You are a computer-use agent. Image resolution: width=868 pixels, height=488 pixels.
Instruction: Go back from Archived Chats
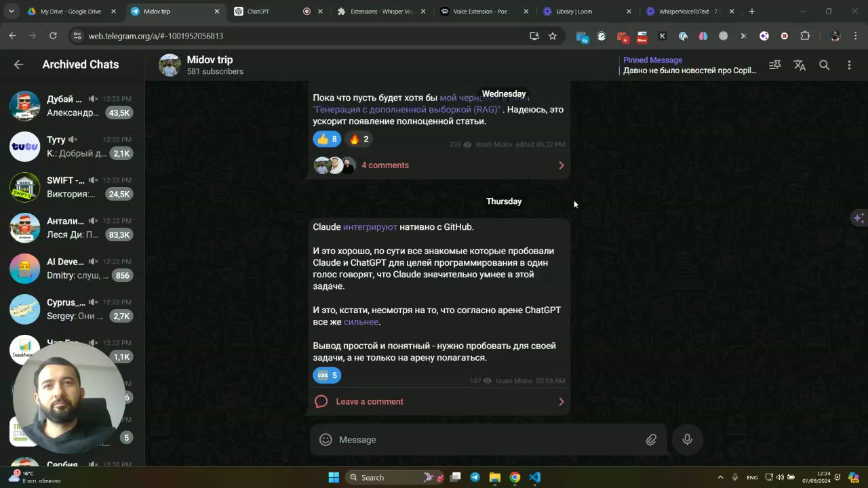tap(18, 64)
